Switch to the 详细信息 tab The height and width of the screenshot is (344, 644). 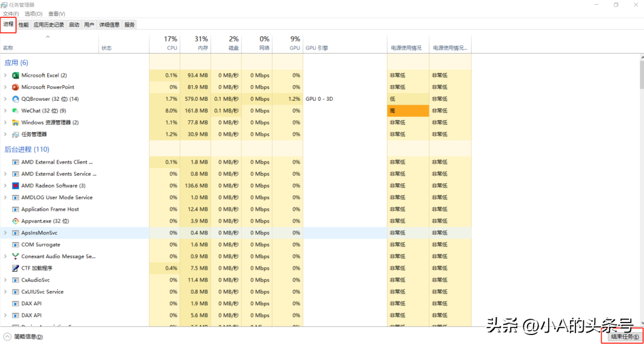pos(109,24)
